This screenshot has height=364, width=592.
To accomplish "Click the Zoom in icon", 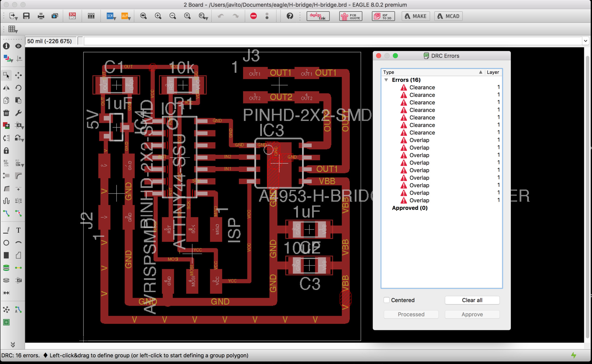I will 158,16.
